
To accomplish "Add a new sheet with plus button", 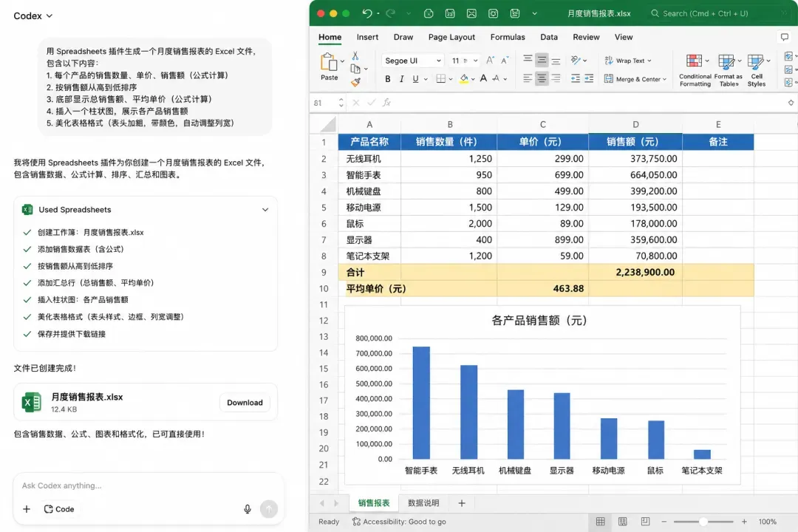I will pyautogui.click(x=462, y=503).
